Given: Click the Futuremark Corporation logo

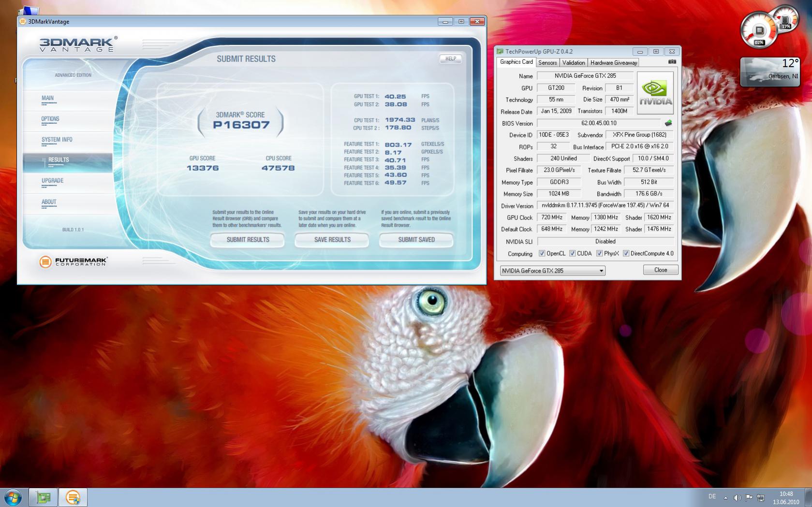Looking at the screenshot, I should tap(74, 261).
